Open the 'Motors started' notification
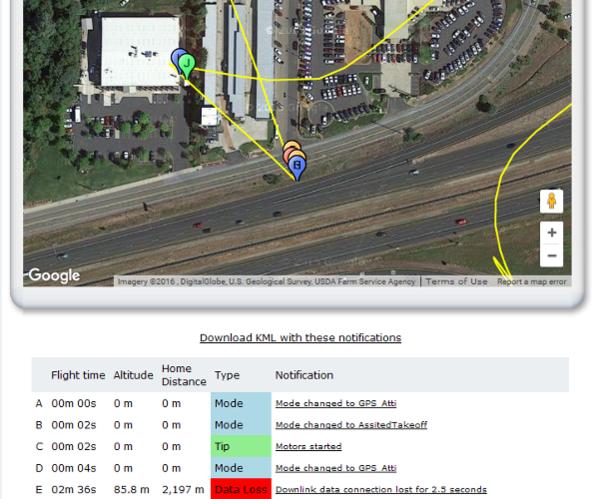 coord(308,446)
